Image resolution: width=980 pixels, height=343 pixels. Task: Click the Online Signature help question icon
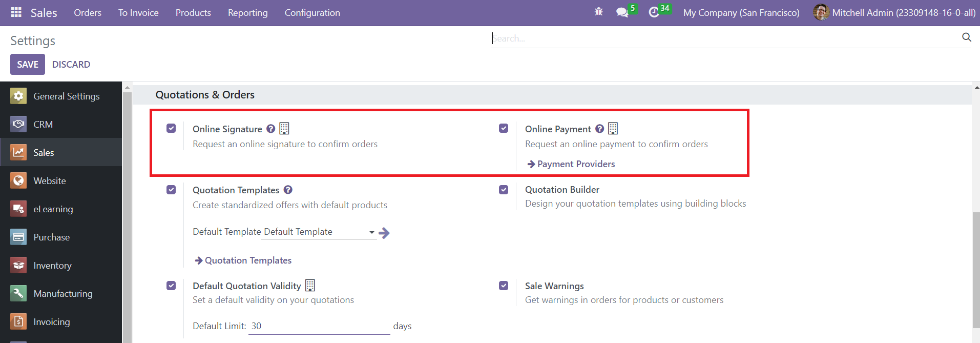[x=271, y=129]
